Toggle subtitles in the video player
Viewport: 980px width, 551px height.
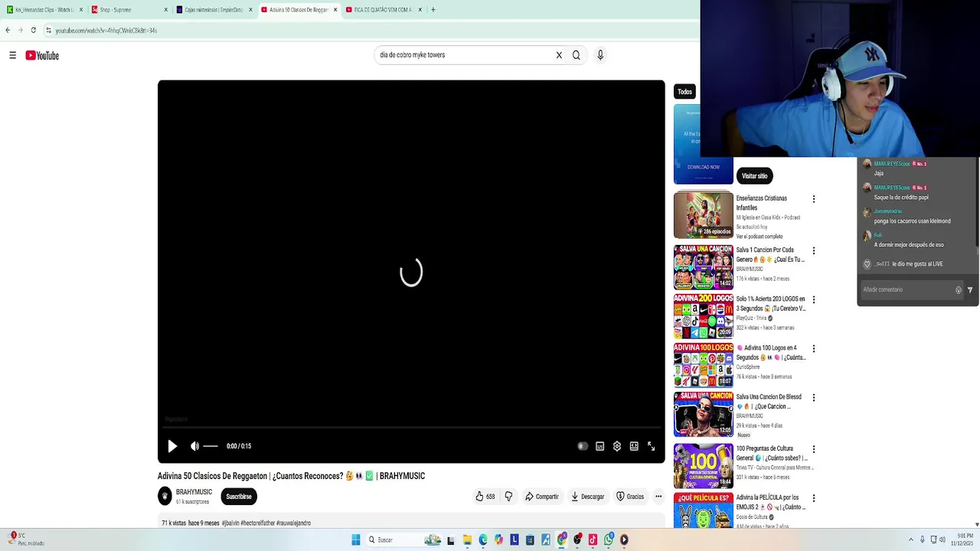click(599, 446)
